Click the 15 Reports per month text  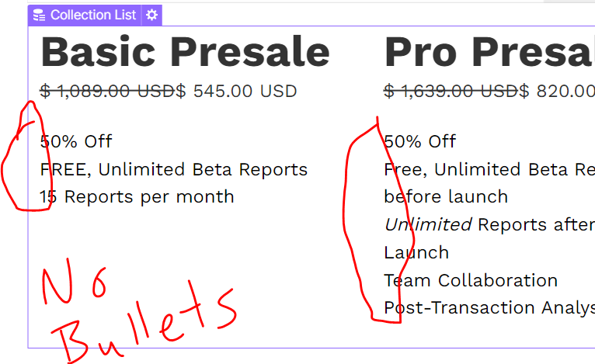[x=137, y=197]
